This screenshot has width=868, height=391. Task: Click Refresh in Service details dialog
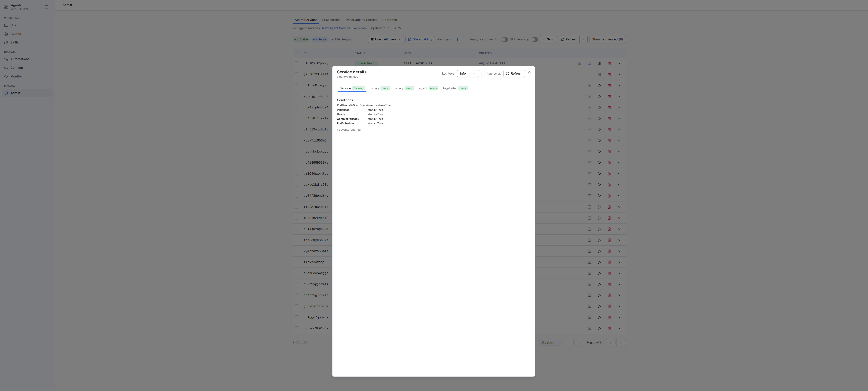point(514,74)
